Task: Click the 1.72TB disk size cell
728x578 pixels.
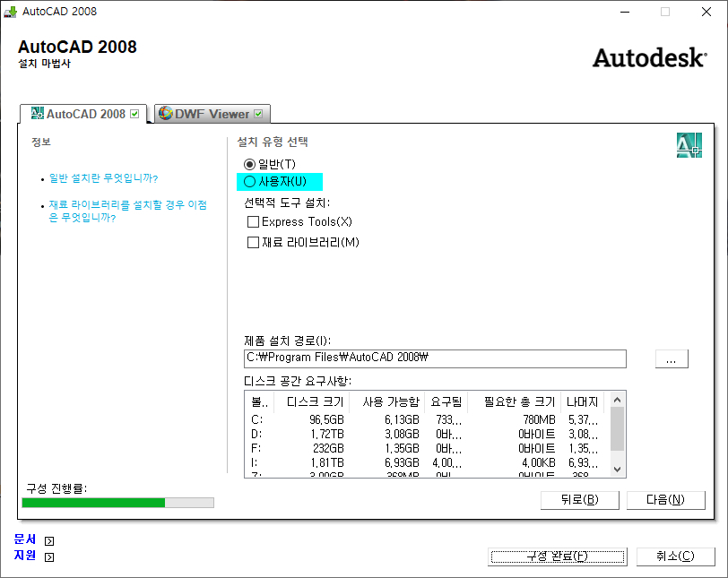Action: [x=327, y=435]
